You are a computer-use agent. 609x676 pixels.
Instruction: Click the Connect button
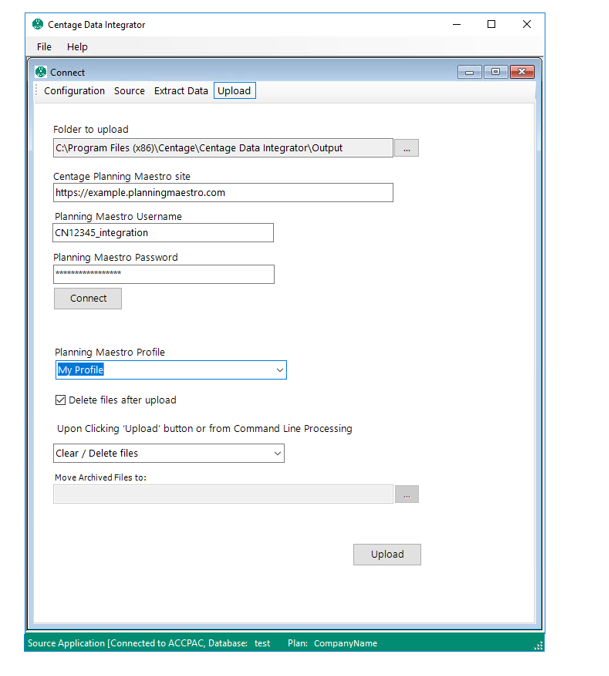[x=88, y=298]
